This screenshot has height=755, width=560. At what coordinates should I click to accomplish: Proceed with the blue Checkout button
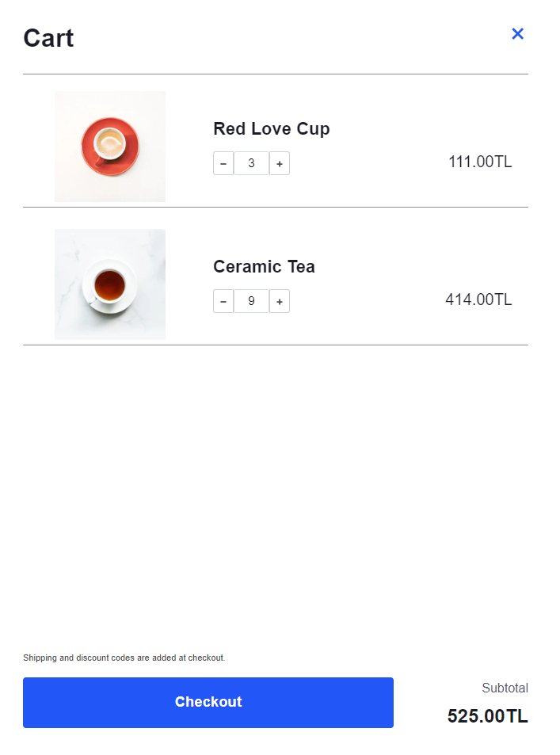point(208,703)
